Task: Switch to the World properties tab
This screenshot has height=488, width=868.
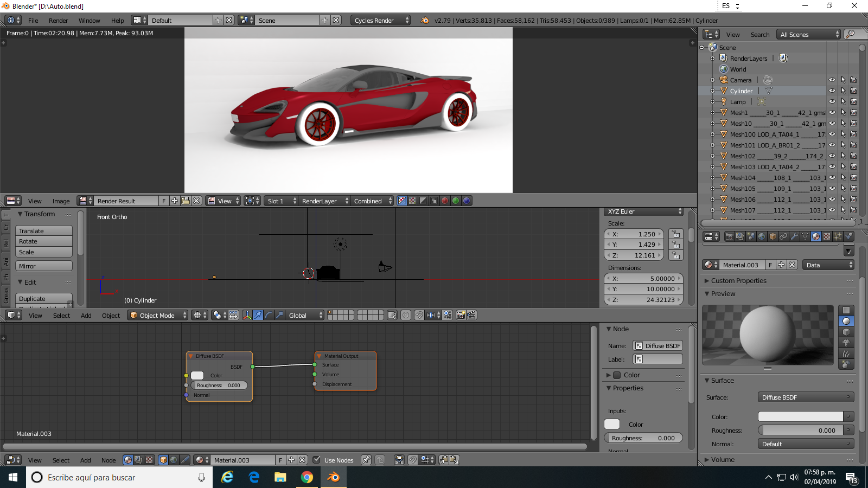Action: [762, 237]
